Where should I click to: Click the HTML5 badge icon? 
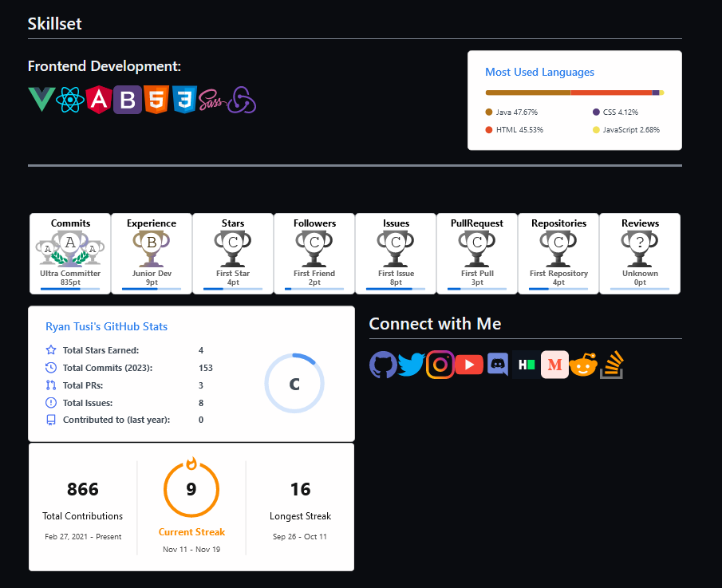pos(156,100)
